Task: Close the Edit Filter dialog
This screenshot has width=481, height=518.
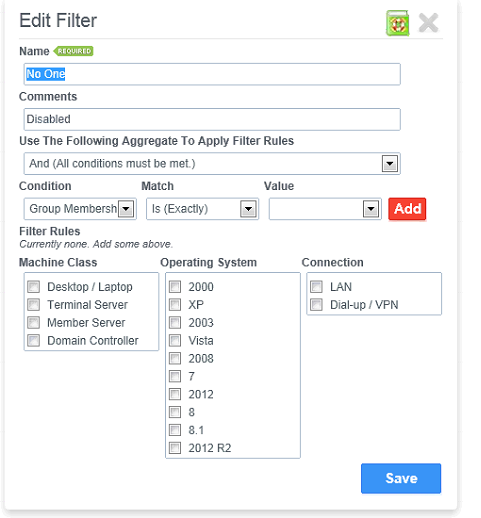Action: point(428,23)
